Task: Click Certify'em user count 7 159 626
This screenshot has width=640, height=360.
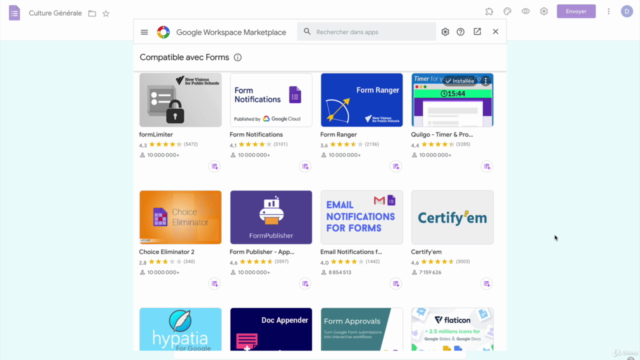Action: 430,272
